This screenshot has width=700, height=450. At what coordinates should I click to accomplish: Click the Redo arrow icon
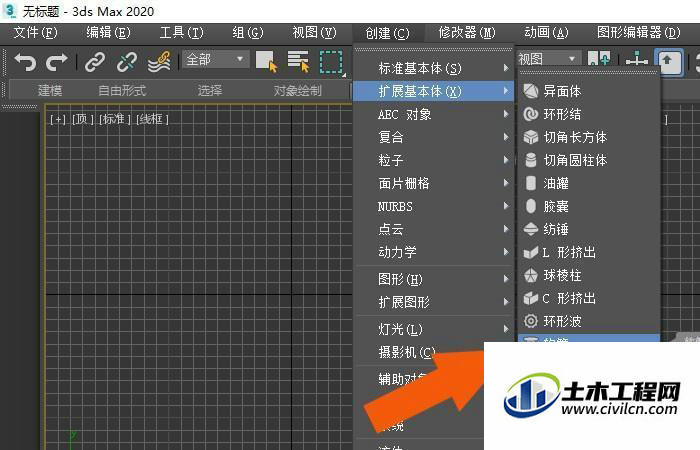pyautogui.click(x=56, y=61)
